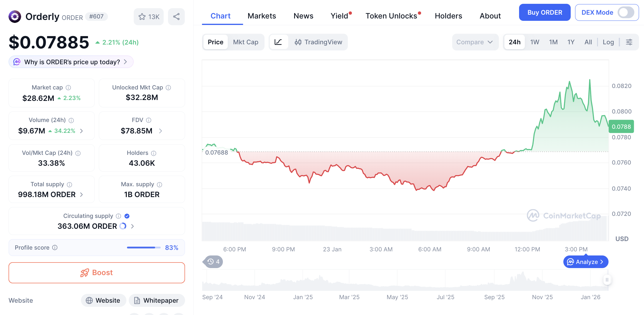Click the chart history events badge
This screenshot has width=644, height=315.
[213, 262]
